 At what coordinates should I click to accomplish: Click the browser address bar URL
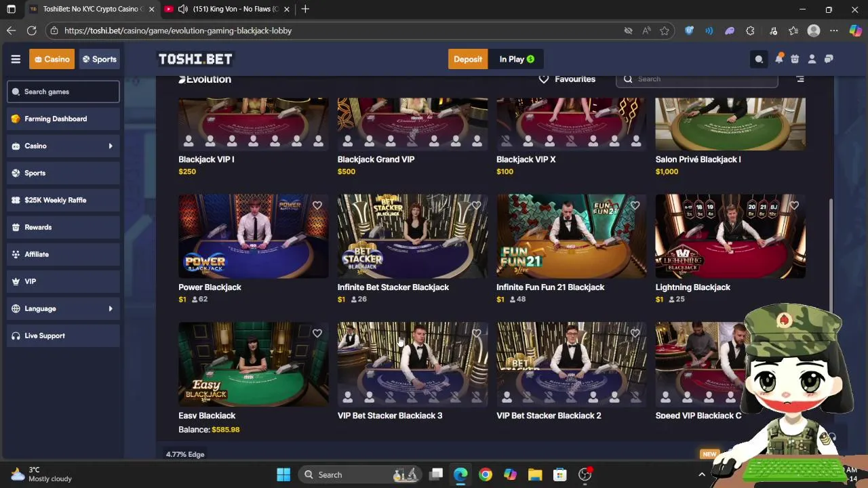tap(178, 30)
